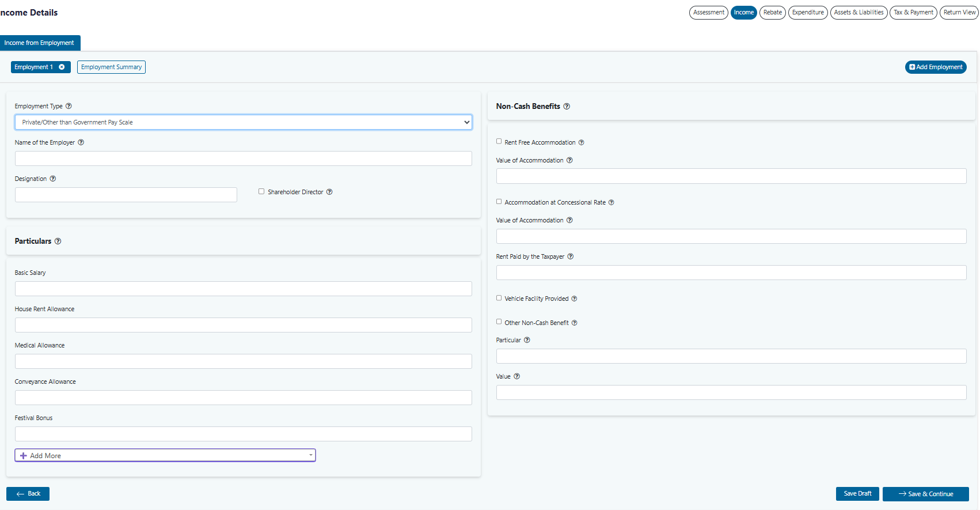
Task: Show help for the Particulars section
Action: [x=58, y=241]
